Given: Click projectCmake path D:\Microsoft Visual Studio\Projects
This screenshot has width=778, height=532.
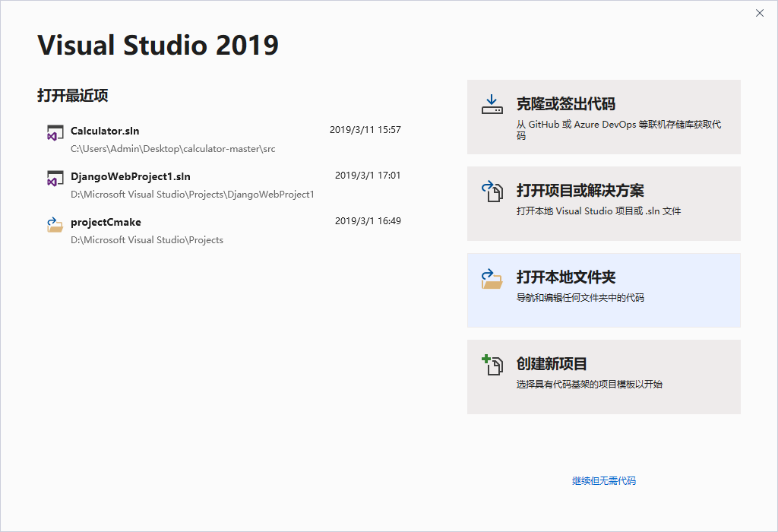Looking at the screenshot, I should pos(147,240).
